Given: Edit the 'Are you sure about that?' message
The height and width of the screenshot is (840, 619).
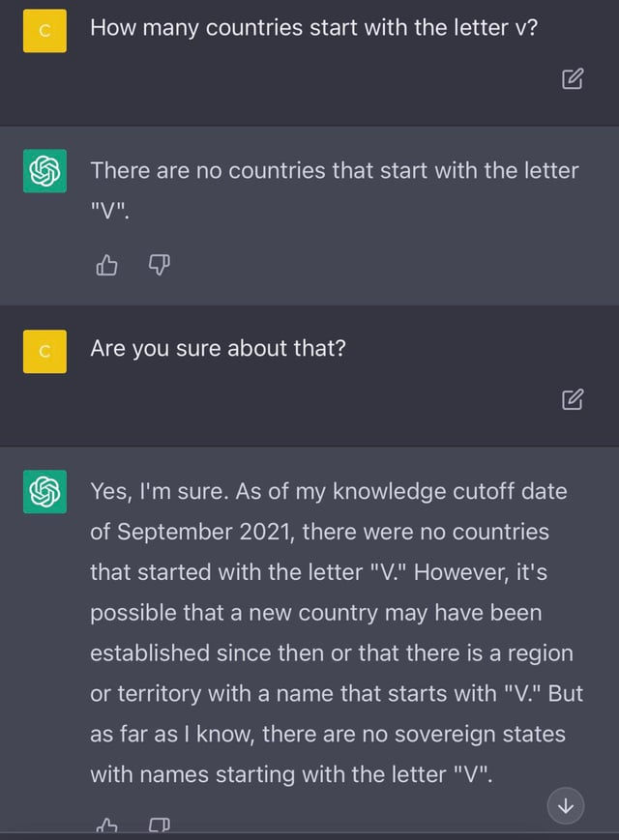Looking at the screenshot, I should coord(573,399).
